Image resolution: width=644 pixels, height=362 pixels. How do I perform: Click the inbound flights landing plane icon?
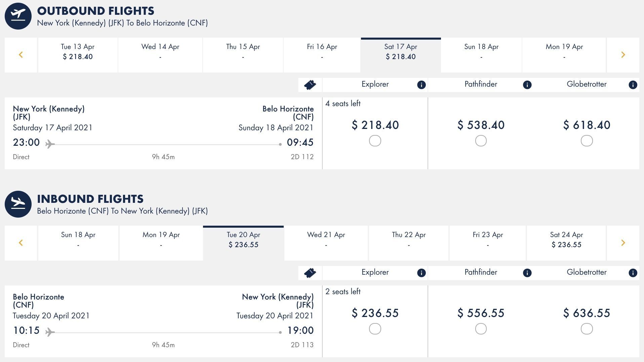pos(18,204)
